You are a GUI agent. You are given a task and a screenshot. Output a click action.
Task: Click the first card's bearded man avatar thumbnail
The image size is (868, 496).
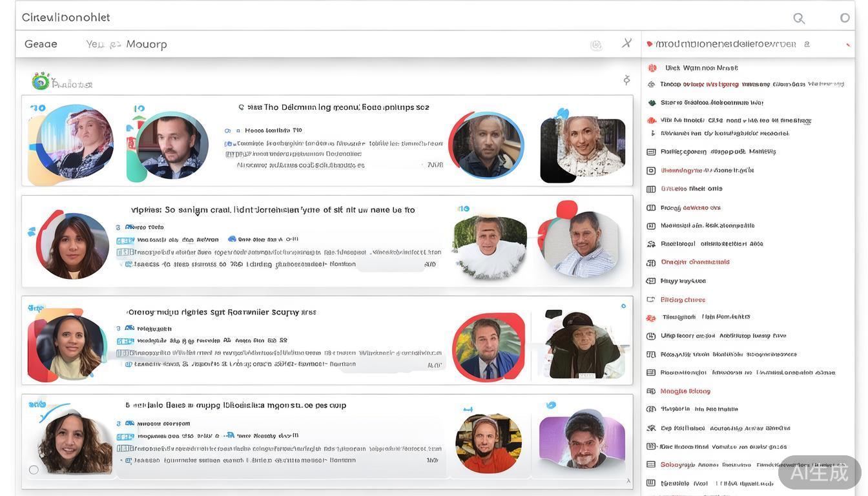pos(172,145)
